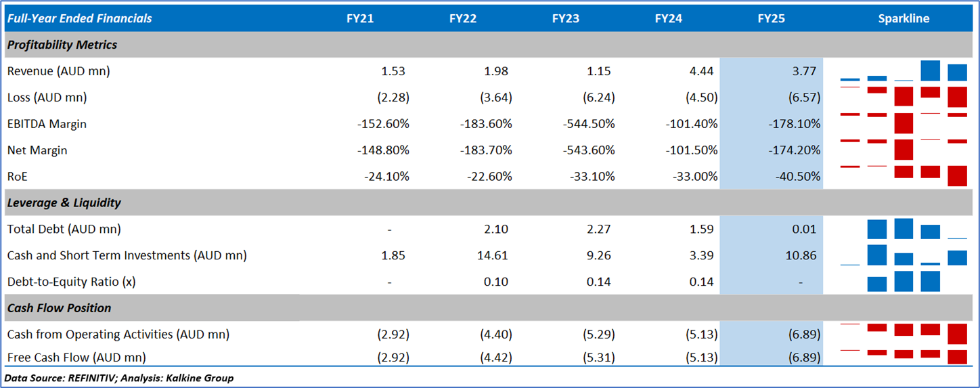Select the FY25 column header
980x388 pixels.
(x=772, y=18)
